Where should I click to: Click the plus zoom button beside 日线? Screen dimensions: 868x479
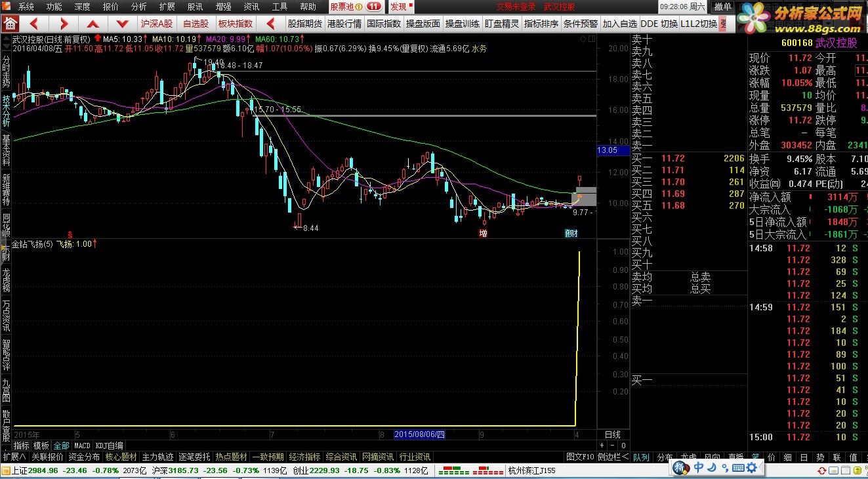602,446
